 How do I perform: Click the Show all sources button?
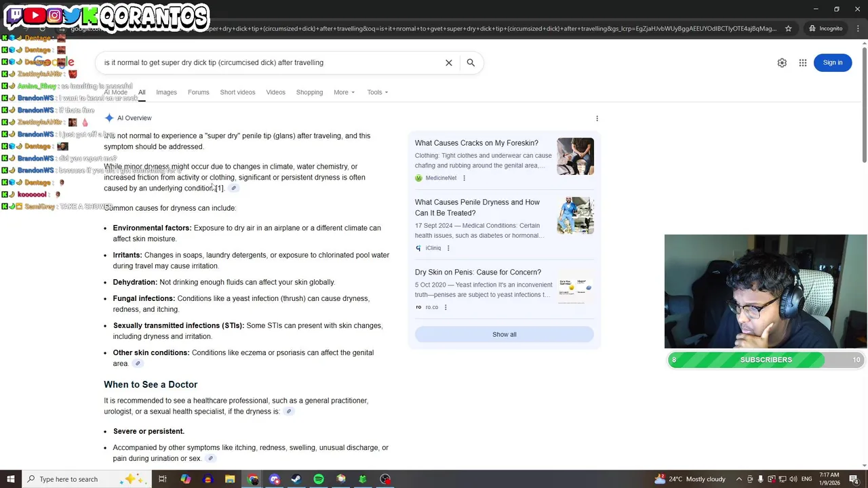(x=505, y=334)
